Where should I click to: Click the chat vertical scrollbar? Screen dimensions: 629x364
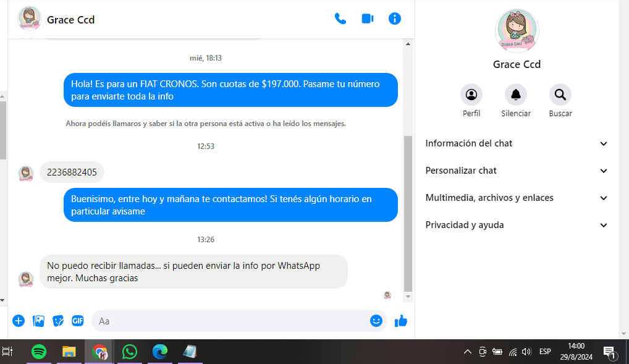(x=407, y=210)
